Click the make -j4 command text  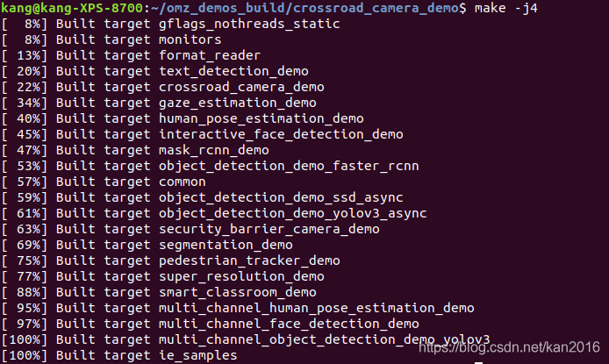506,8
